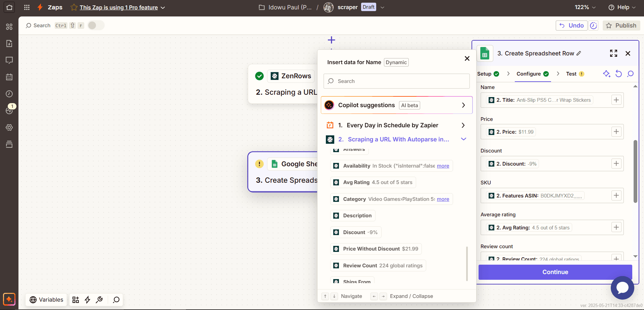Screen dimensions: 644x310
Task: Open the Idowu Paul folder breadcrumb
Action: [285, 7]
